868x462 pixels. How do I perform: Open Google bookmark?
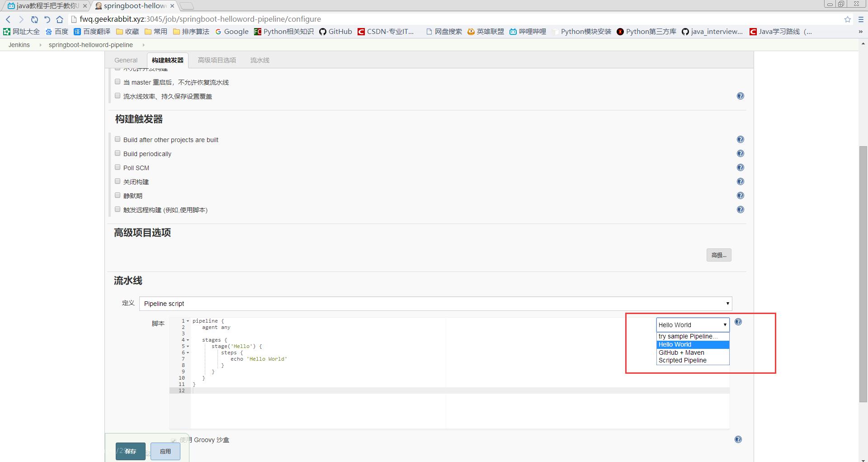point(232,31)
